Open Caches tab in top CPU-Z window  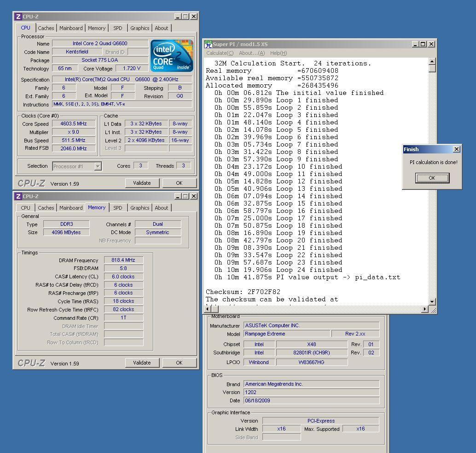coord(46,28)
